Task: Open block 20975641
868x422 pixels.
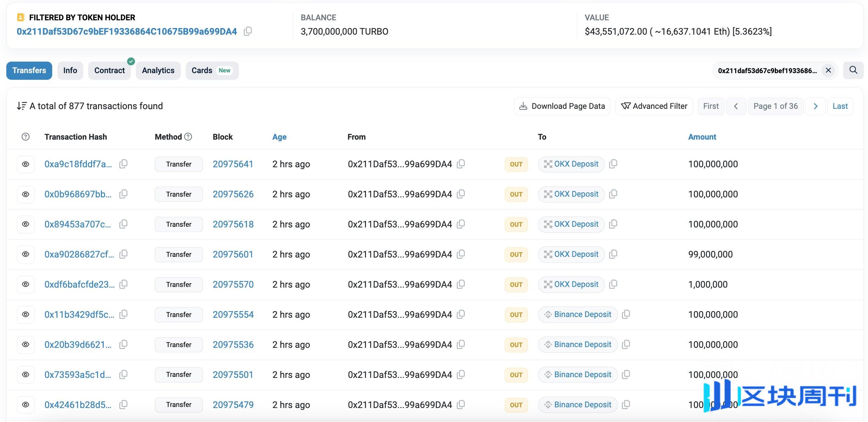Action: 233,164
